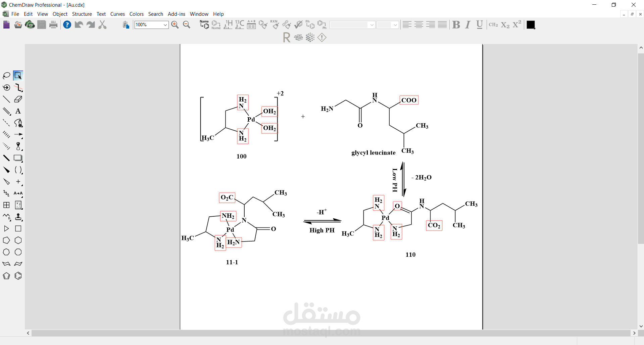This screenshot has width=644, height=345.
Task: Select the Arrow tool
Action: 18,135
